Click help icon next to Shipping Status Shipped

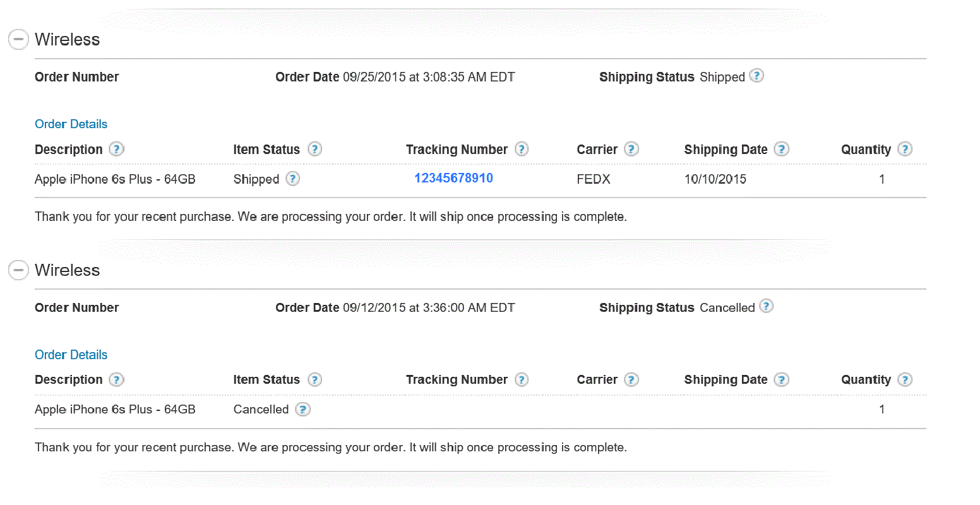(x=756, y=76)
